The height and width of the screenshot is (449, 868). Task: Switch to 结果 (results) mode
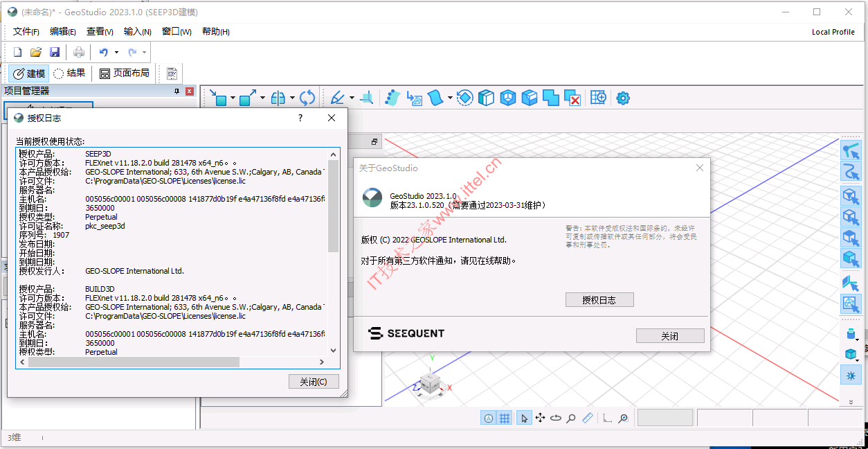70,73
